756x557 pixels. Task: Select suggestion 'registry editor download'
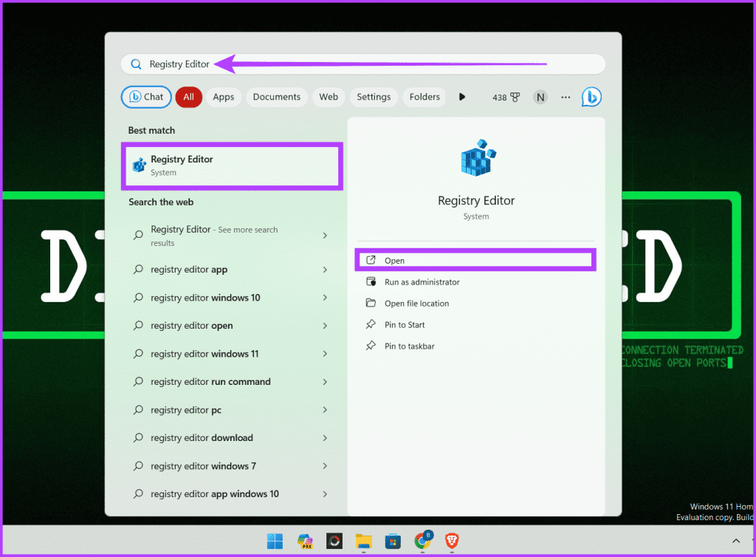tap(233, 438)
